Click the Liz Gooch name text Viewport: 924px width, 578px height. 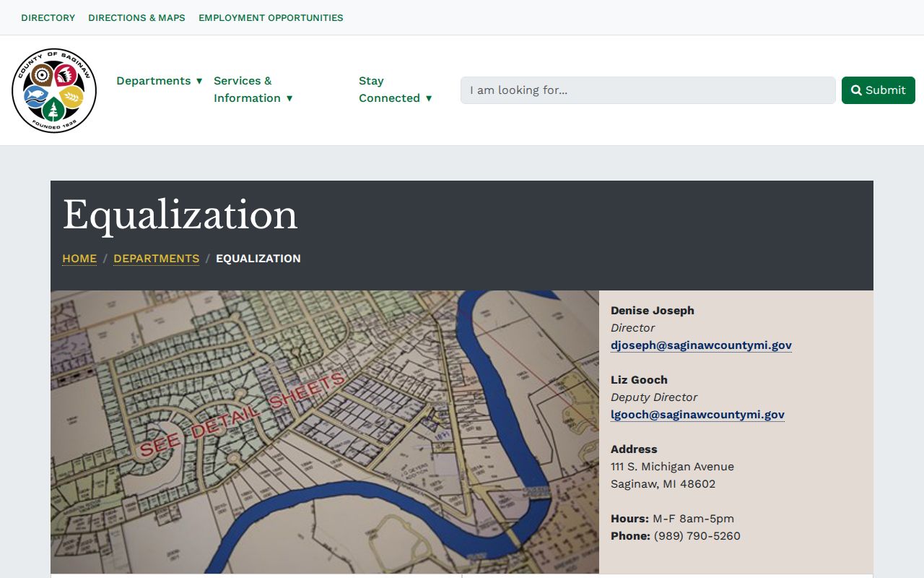pyautogui.click(x=639, y=380)
